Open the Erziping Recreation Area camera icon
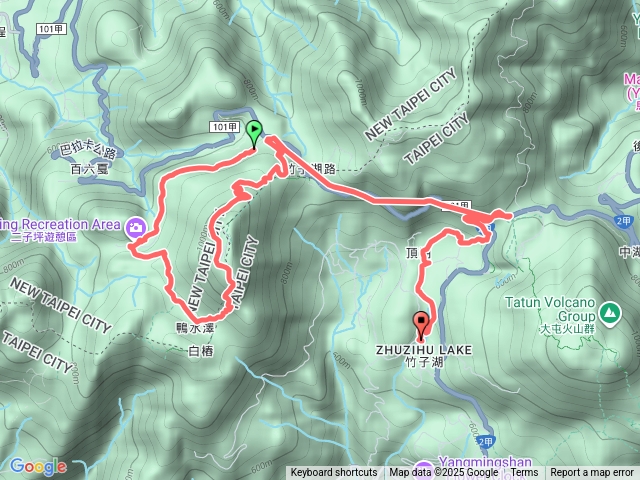Image resolution: width=640 pixels, height=480 pixels. (x=136, y=227)
